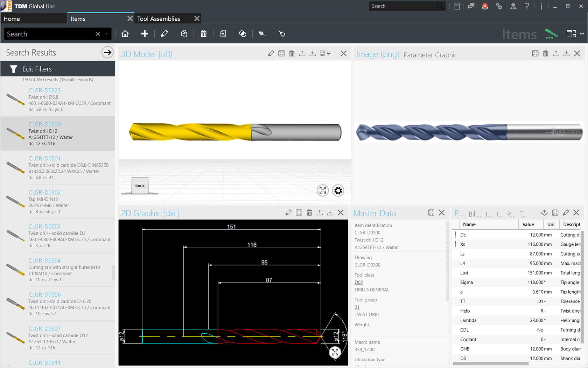Collapse the Search Results panel with the arrow

(x=107, y=53)
